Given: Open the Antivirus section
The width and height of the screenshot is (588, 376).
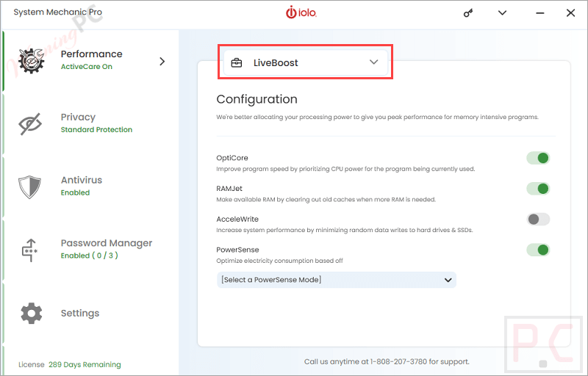Looking at the screenshot, I should [x=82, y=180].
